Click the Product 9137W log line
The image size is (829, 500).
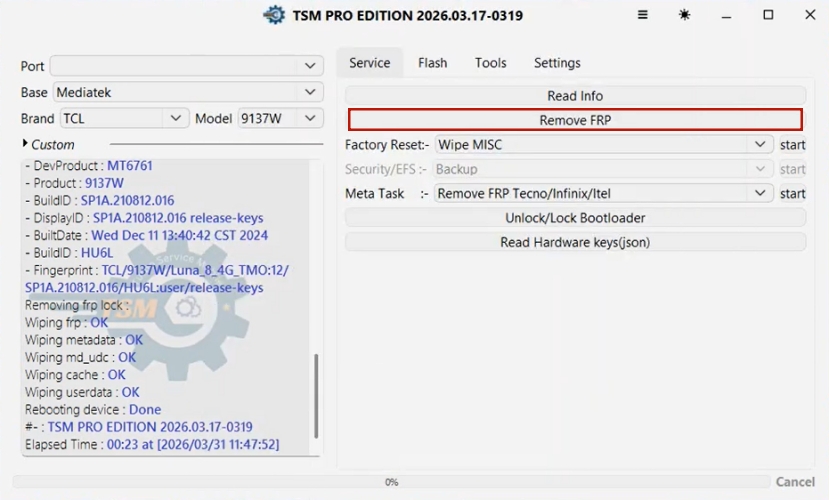pos(75,183)
